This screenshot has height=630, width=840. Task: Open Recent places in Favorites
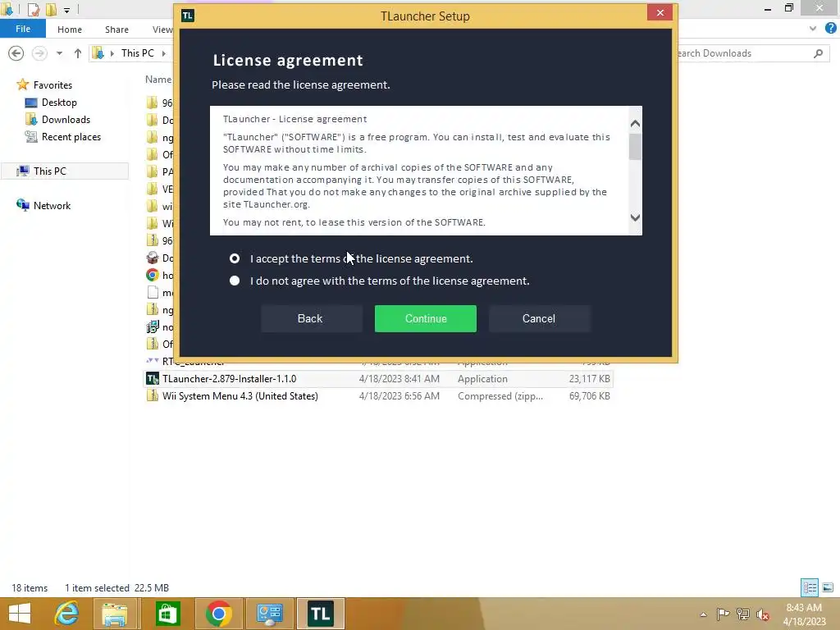pos(71,137)
